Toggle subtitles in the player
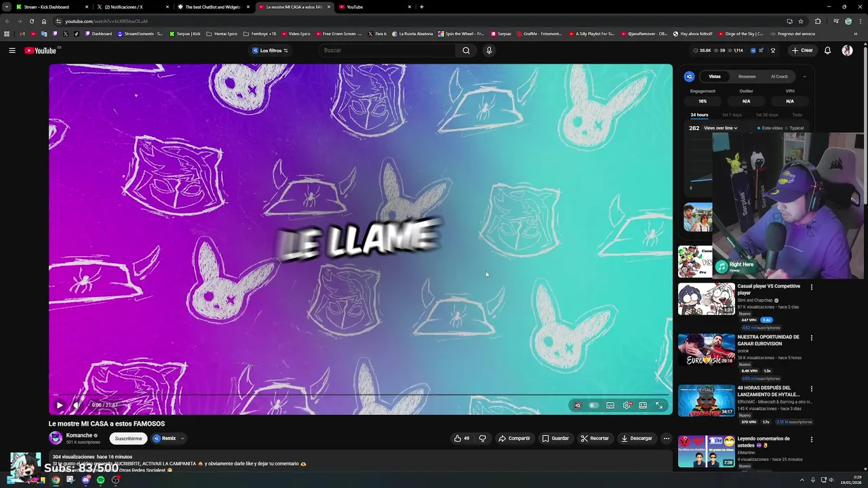 610,405
